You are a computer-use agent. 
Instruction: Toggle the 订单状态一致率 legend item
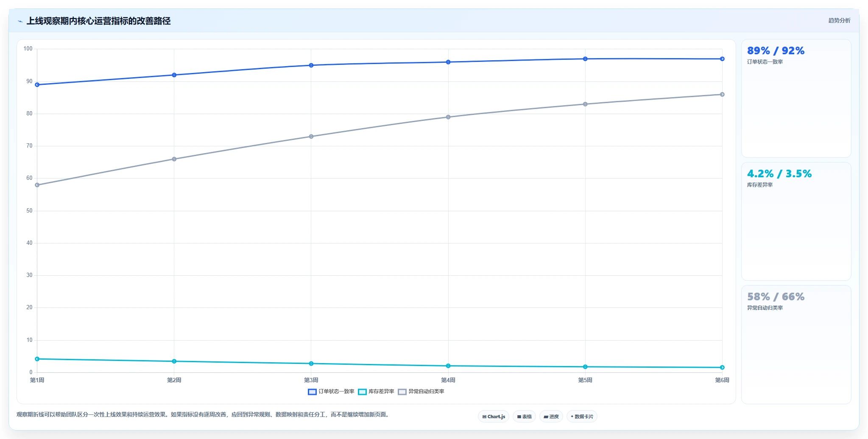click(x=331, y=391)
